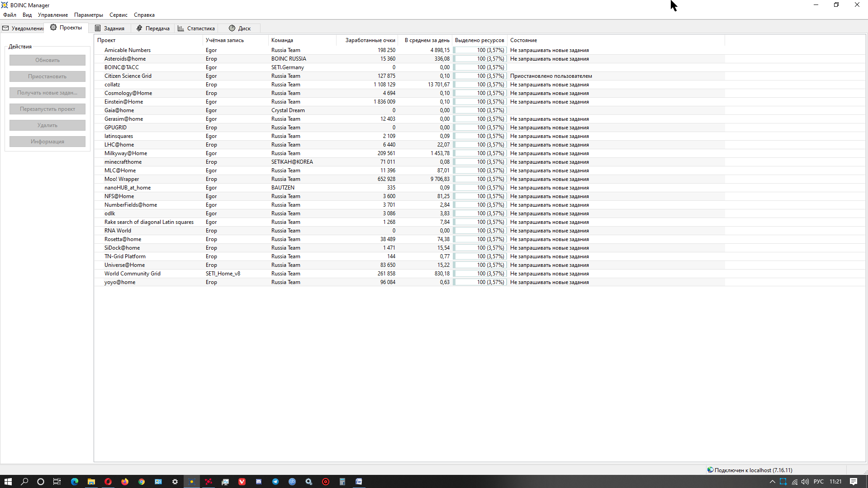868x488 pixels.
Task: Select the Citizen Science Grid project
Action: click(x=409, y=76)
